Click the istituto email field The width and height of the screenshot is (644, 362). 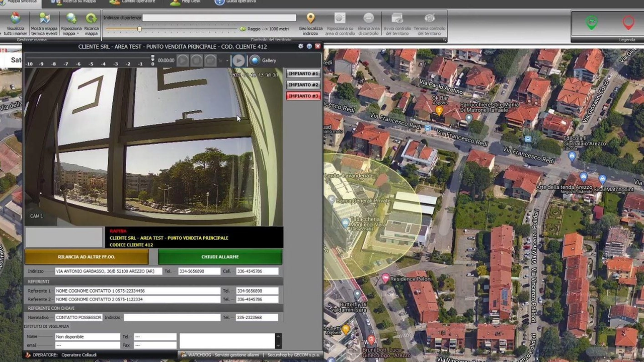[x=87, y=345]
